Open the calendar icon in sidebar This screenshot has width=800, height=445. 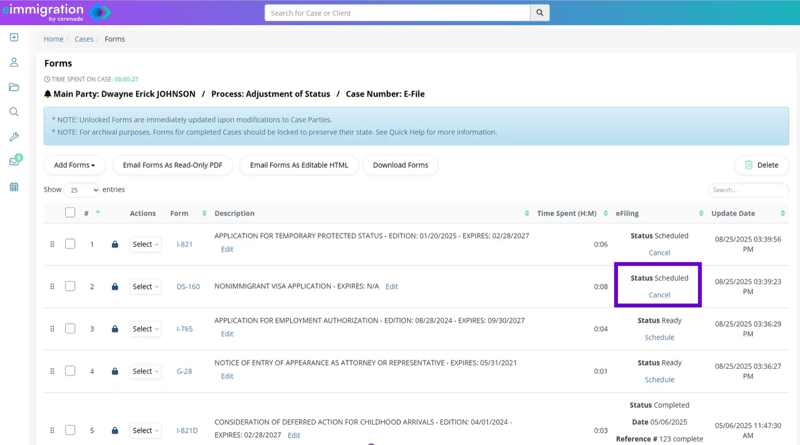pyautogui.click(x=14, y=187)
